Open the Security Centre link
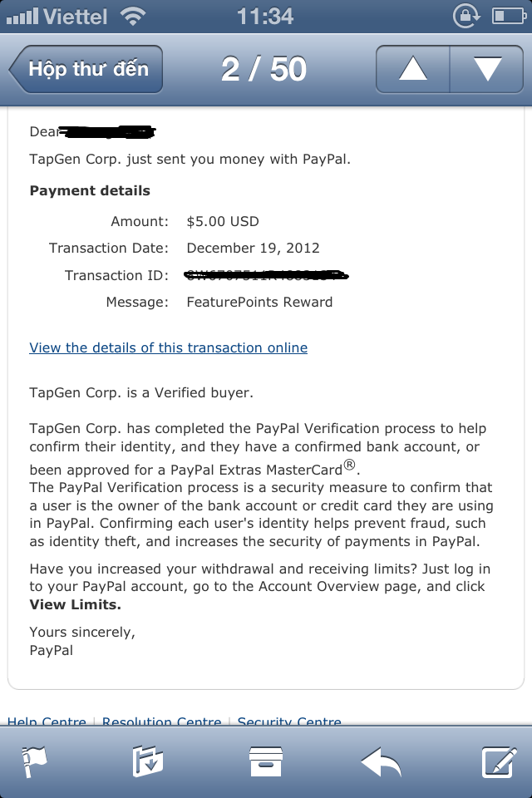 point(289,722)
